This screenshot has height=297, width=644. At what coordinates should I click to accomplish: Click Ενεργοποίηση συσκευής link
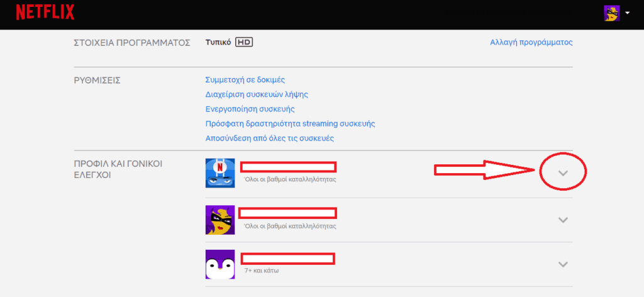click(250, 109)
